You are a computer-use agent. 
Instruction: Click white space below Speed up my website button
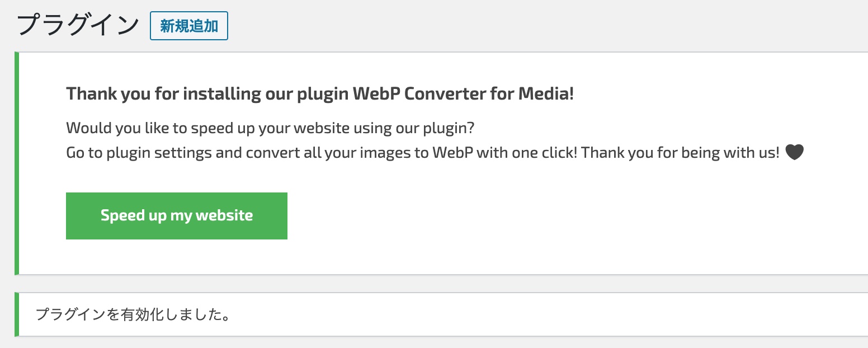[x=177, y=257]
